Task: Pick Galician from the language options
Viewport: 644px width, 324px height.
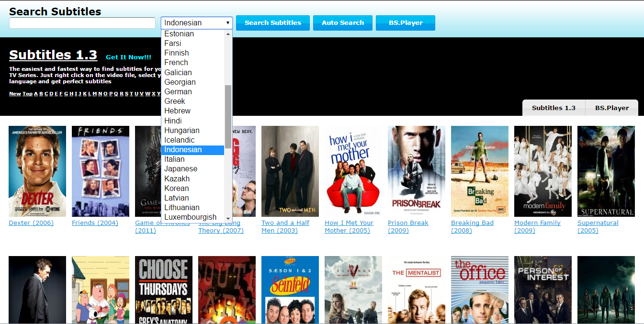Action: pos(193,73)
